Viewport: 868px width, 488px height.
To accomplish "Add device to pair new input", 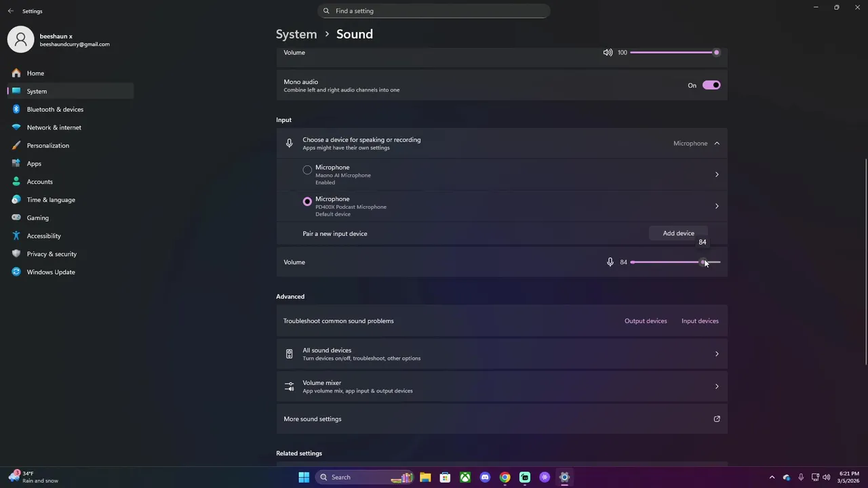I will (678, 233).
